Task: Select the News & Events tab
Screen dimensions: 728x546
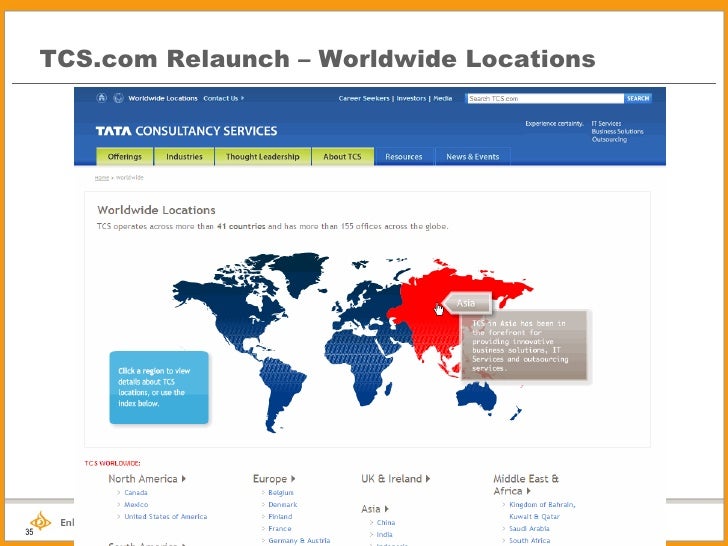Action: pyautogui.click(x=473, y=156)
